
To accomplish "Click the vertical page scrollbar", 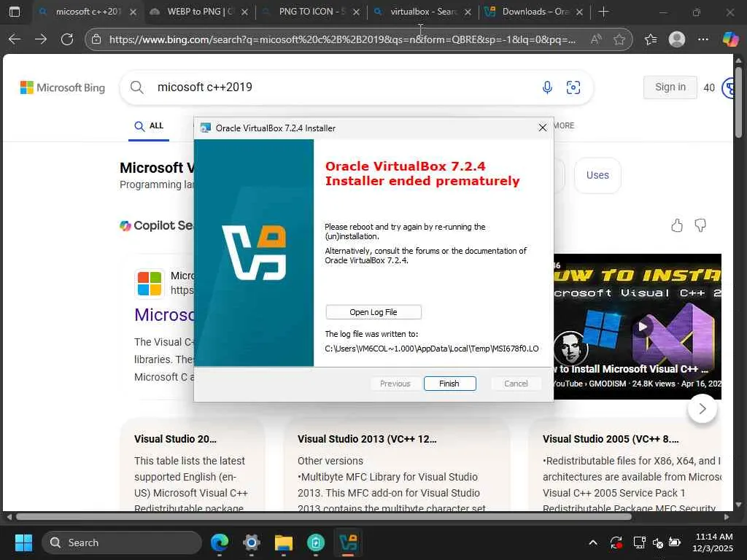I will tap(738, 102).
